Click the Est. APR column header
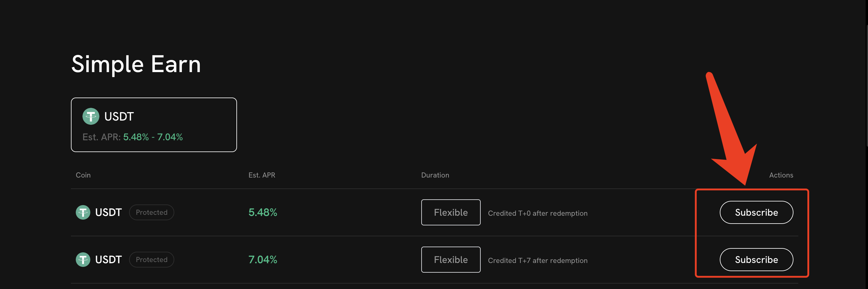 click(x=262, y=175)
